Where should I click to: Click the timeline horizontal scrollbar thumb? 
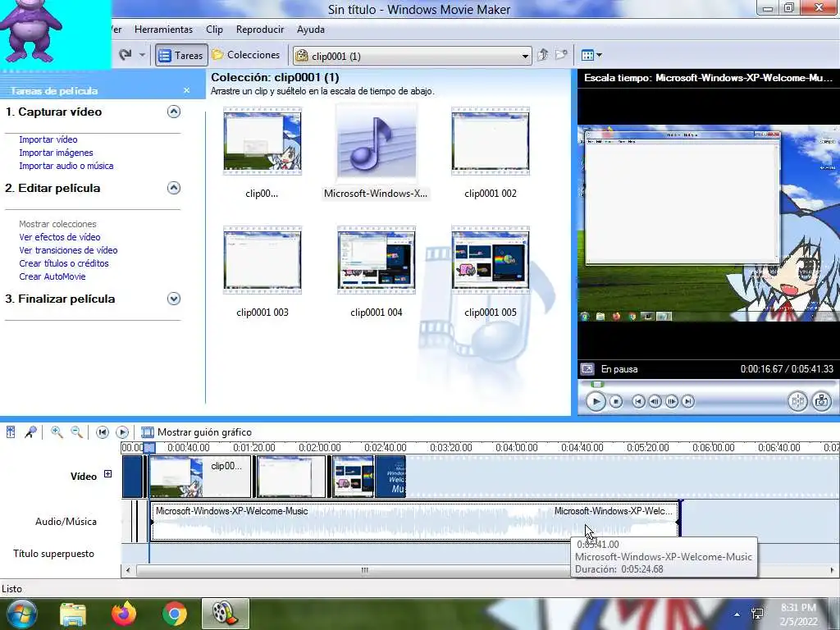click(x=364, y=571)
